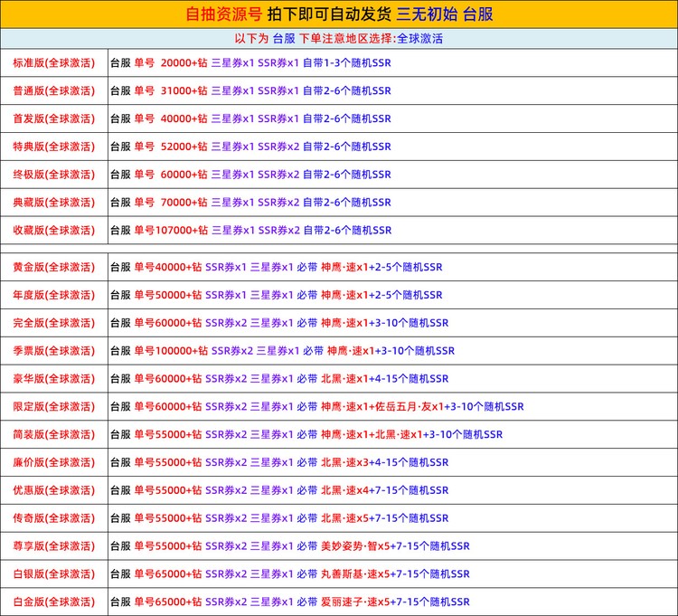Select the 年度版(全球激活) edition label
Viewport: 678px width, 616px height.
54,295
